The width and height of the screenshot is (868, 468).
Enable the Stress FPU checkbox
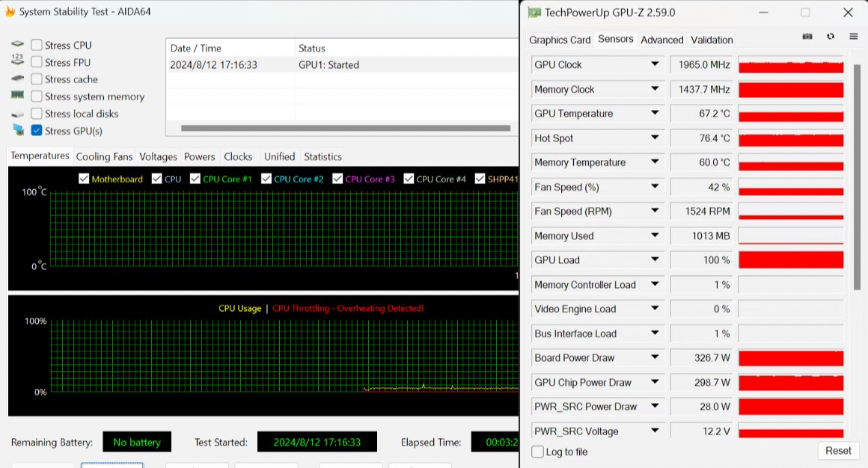(x=37, y=62)
